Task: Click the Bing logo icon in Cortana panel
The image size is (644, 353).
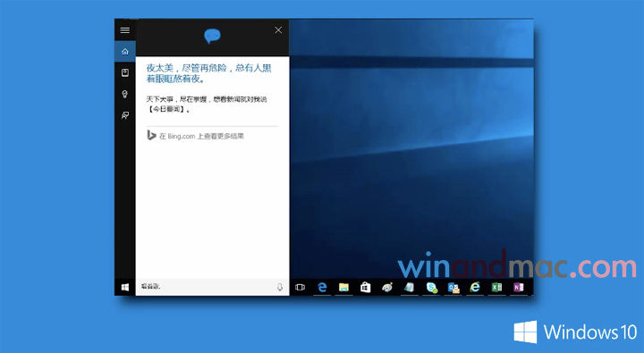Action: [x=151, y=135]
